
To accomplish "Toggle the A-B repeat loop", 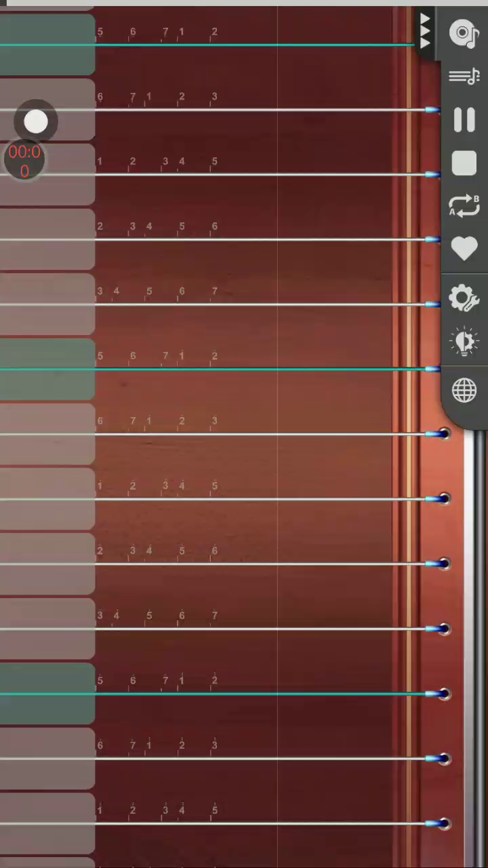I will [464, 206].
